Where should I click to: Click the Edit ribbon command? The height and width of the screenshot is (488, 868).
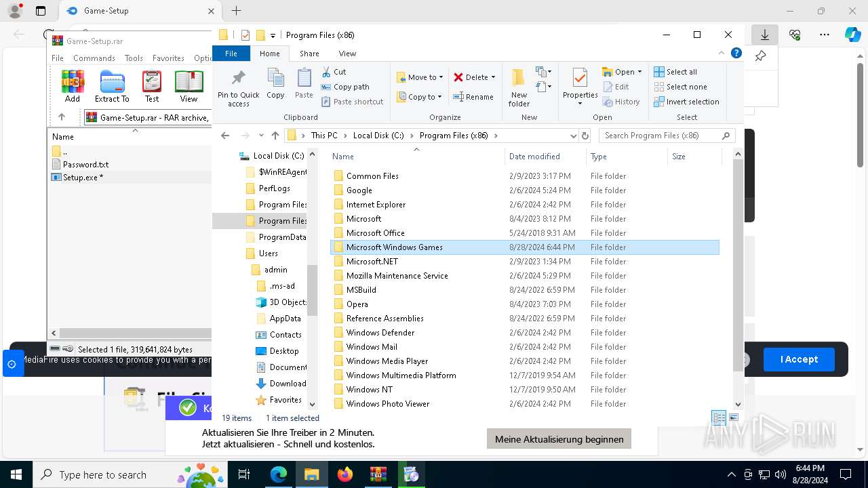coord(615,87)
